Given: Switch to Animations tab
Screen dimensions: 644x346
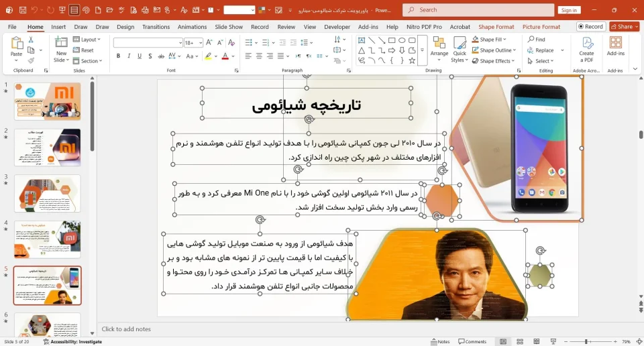Looking at the screenshot, I should pyautogui.click(x=192, y=27).
